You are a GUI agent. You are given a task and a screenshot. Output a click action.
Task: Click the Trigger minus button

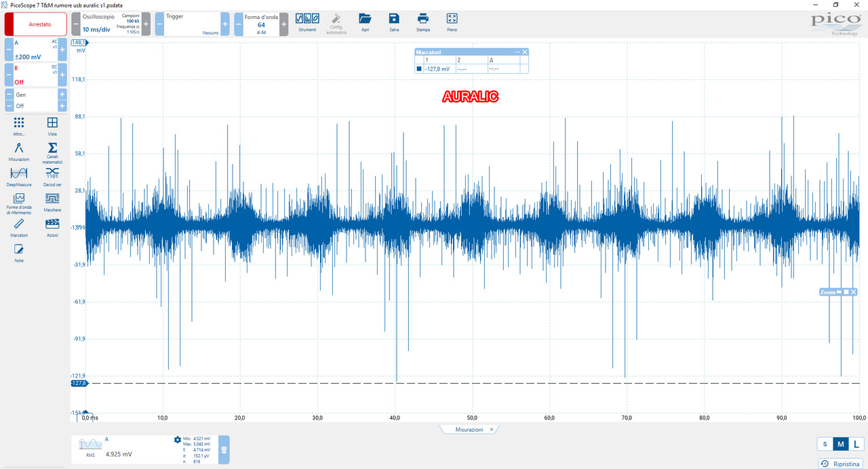[x=159, y=24]
